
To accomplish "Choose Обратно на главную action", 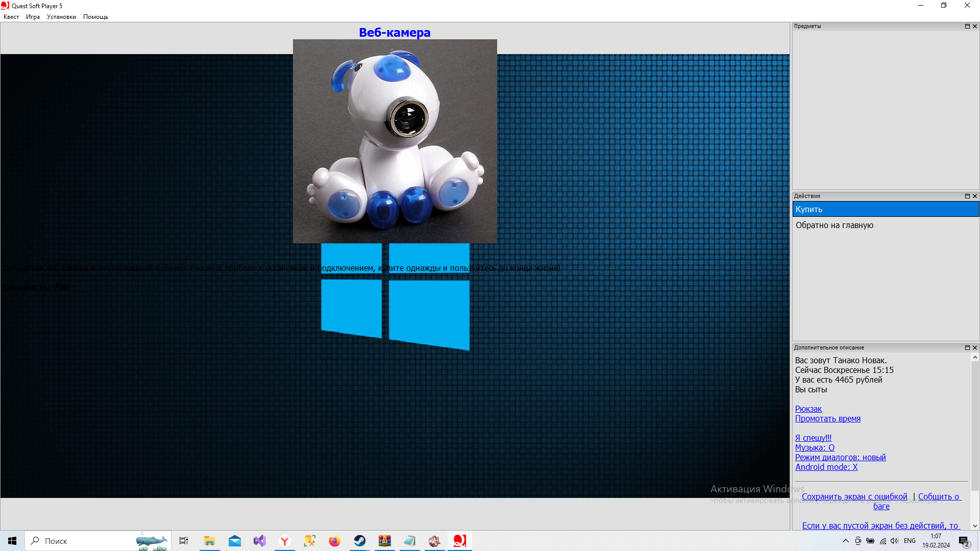I will (886, 225).
